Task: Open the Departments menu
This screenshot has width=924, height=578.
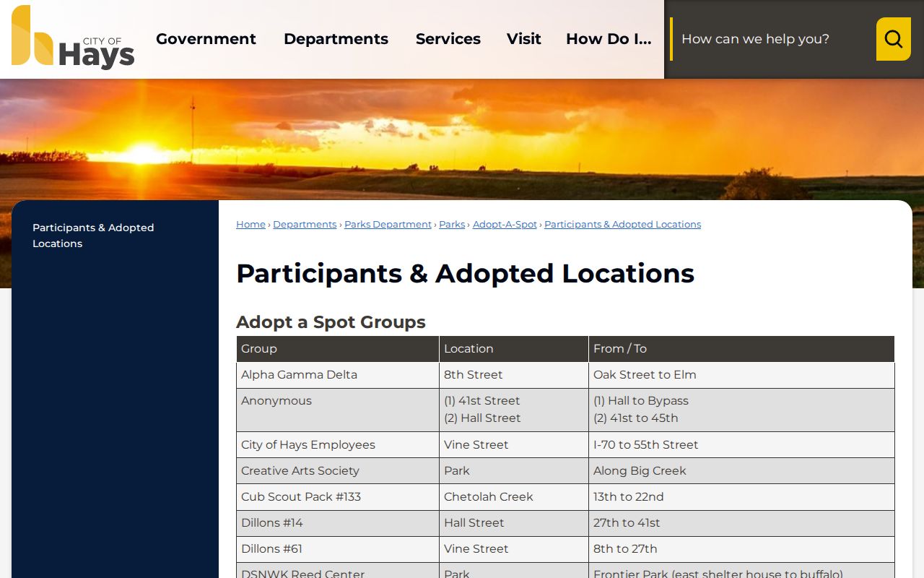Action: [336, 39]
